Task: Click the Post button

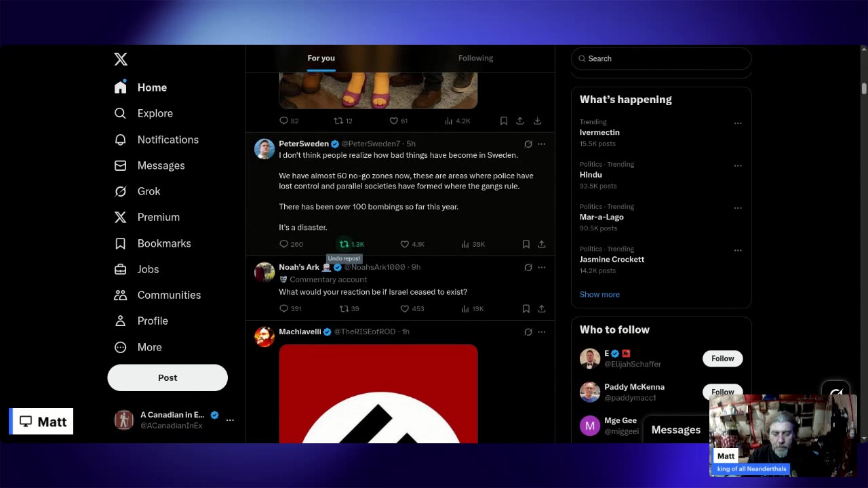Action: click(167, 378)
